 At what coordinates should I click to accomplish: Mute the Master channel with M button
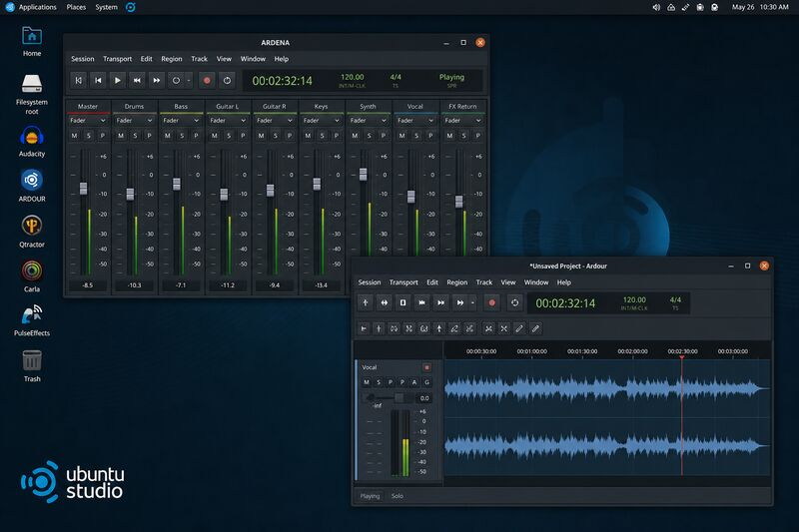point(74,136)
